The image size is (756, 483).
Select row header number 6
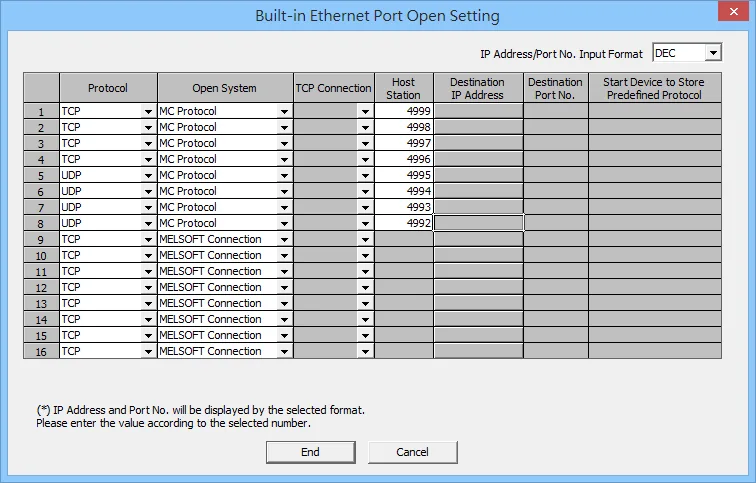[41, 191]
